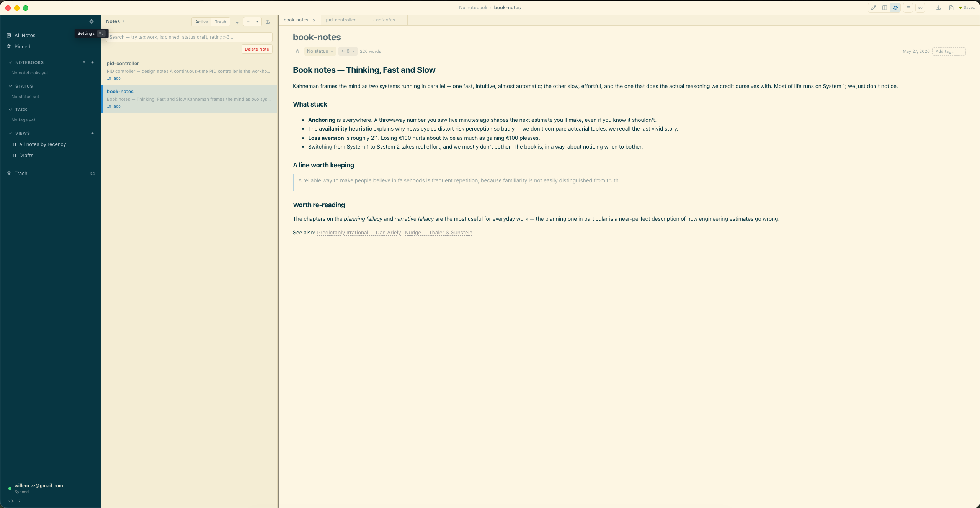This screenshot has height=508, width=980.
Task: Add a new view with the plus icon
Action: [x=93, y=133]
